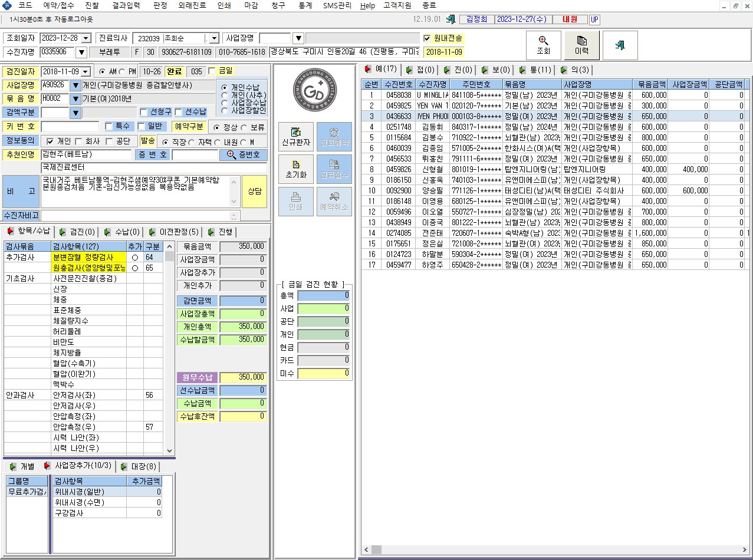The width and height of the screenshot is (753, 560).
Task: Select the 보류 radio button
Action: point(245,127)
